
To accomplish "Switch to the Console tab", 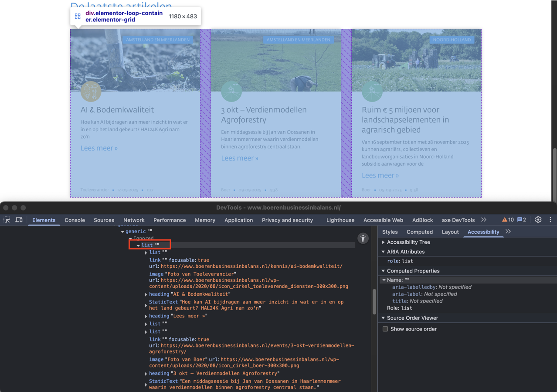I will [x=75, y=220].
